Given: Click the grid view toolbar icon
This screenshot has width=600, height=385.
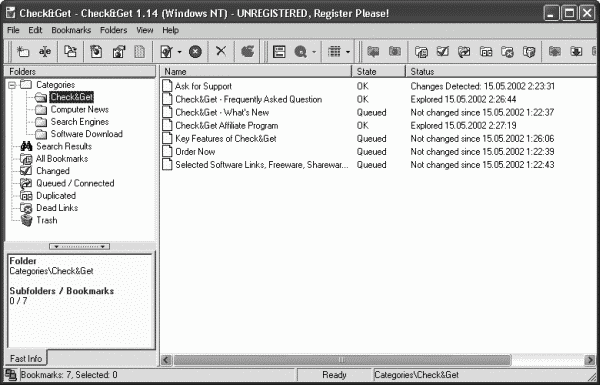Looking at the screenshot, I should [334, 52].
